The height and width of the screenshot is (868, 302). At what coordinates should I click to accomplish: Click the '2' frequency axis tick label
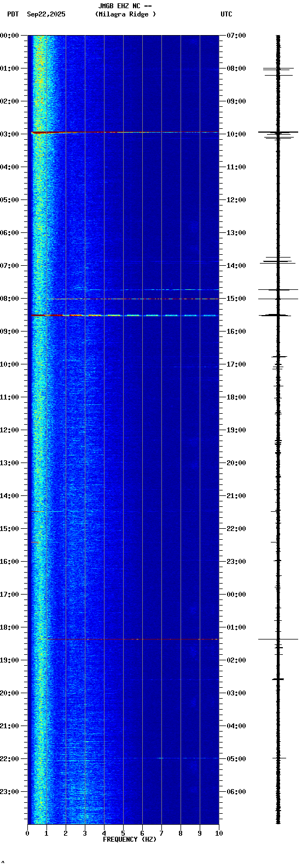pos(66,833)
